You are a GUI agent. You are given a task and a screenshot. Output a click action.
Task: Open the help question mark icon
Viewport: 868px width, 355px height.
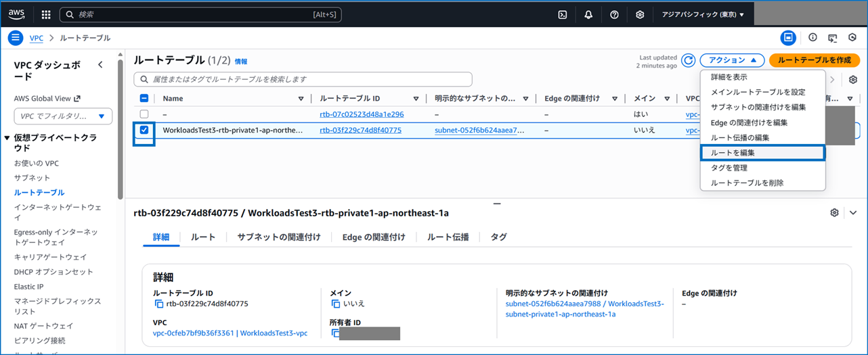pos(614,14)
